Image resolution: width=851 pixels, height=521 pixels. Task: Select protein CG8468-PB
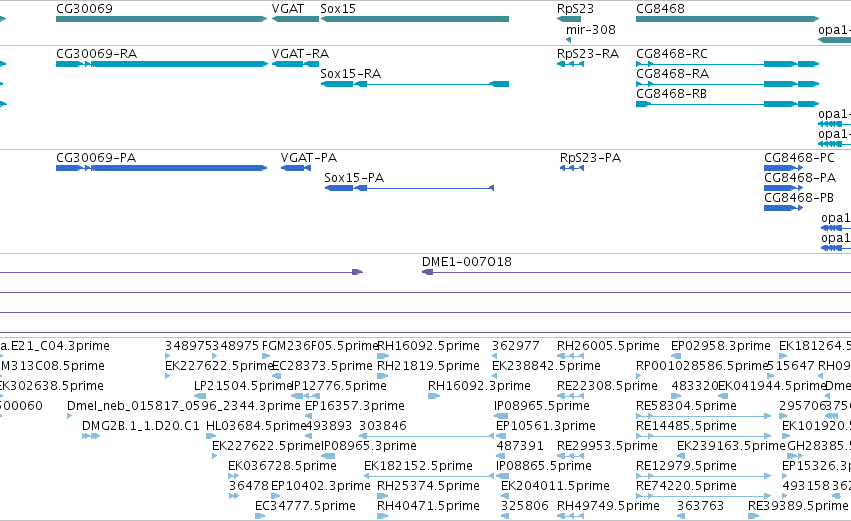pyautogui.click(x=783, y=208)
